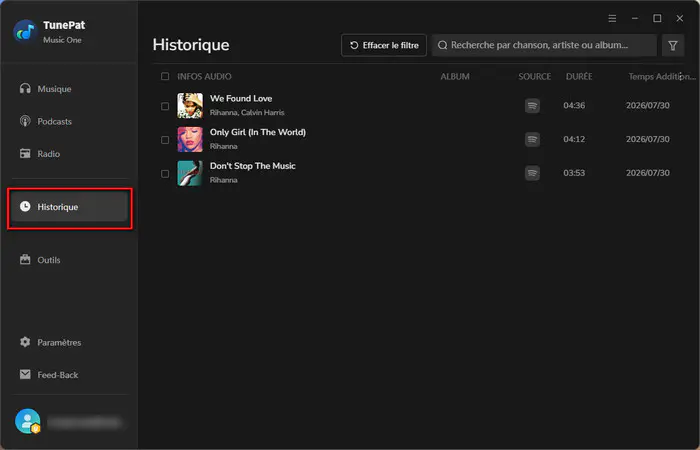The image size is (700, 450).
Task: Click the 04:12 duration value
Action: 574,139
